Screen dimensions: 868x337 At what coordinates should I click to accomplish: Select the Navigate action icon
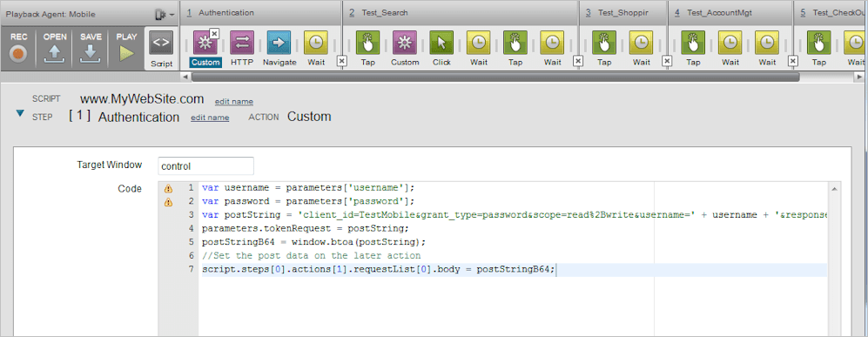pos(279,44)
